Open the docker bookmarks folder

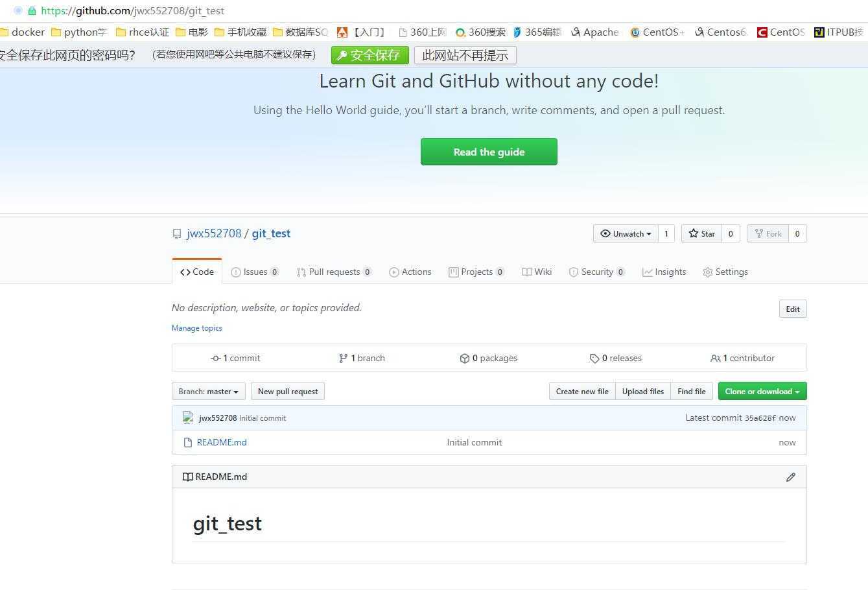23,32
